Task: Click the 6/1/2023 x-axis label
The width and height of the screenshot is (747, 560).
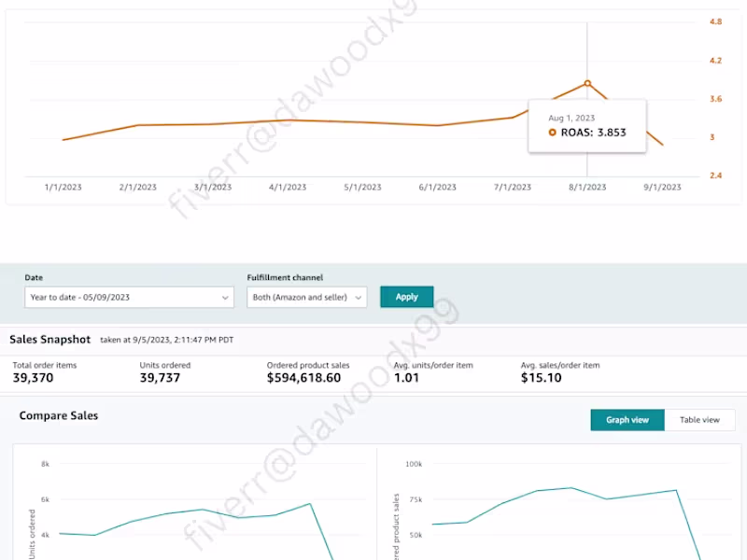Action: click(x=438, y=188)
